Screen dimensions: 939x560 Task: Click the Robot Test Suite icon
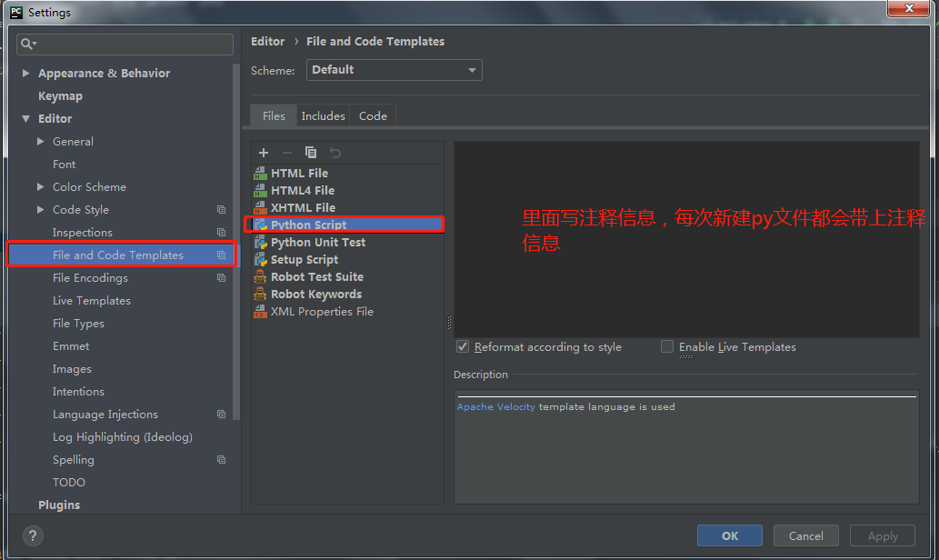[x=260, y=276]
